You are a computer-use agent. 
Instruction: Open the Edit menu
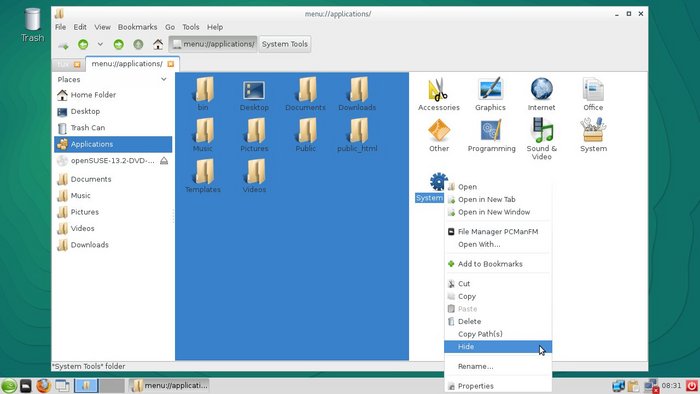(x=80, y=27)
